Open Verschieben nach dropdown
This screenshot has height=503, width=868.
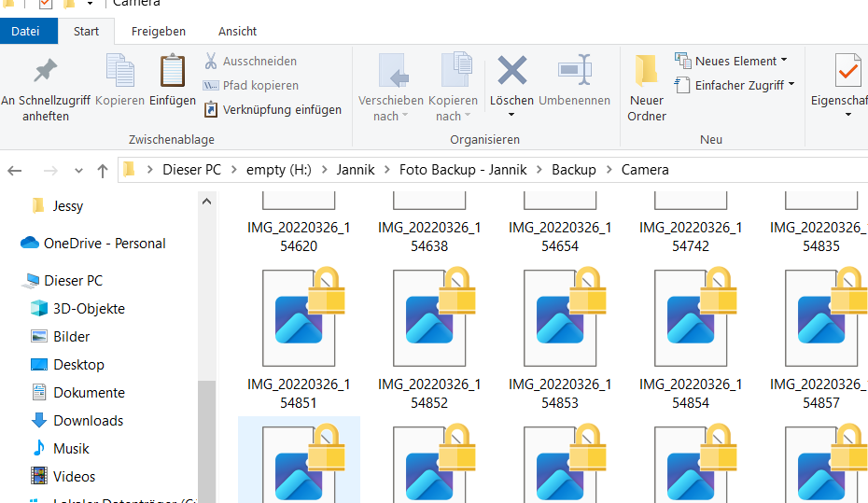click(390, 108)
